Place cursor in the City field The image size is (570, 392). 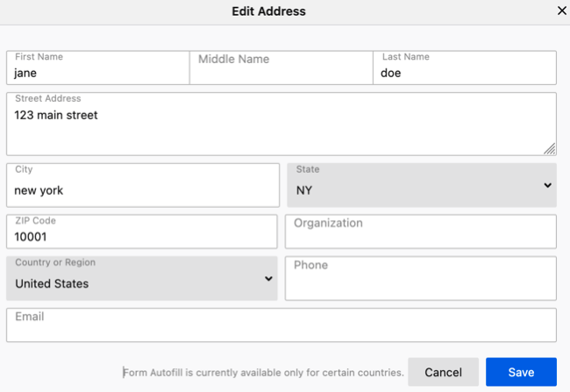click(142, 185)
